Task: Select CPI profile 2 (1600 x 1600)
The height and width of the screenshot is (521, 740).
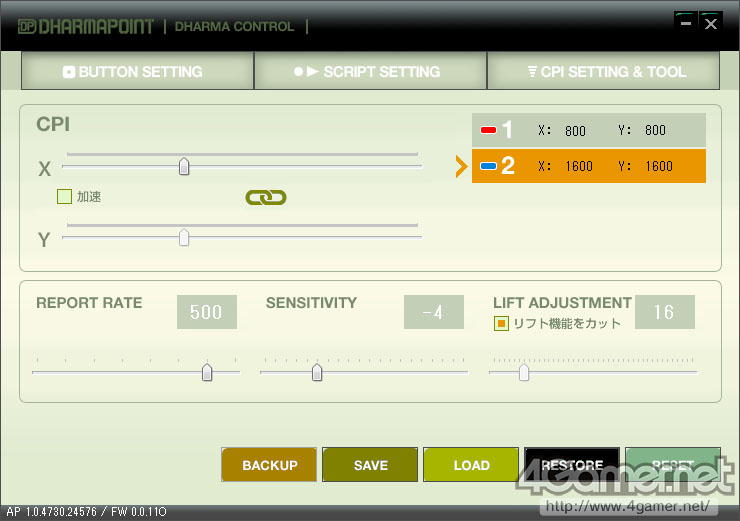Action: point(589,166)
